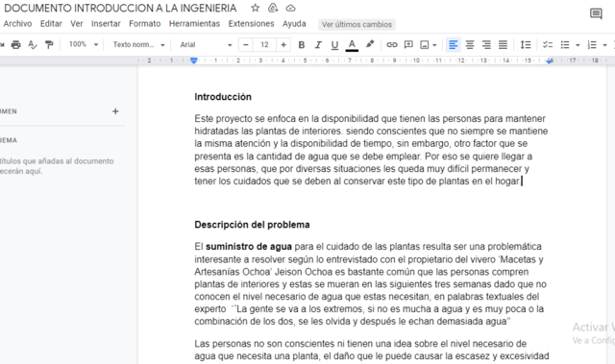Run spelling and grammar check
This screenshot has width=615, height=364.
(x=33, y=45)
